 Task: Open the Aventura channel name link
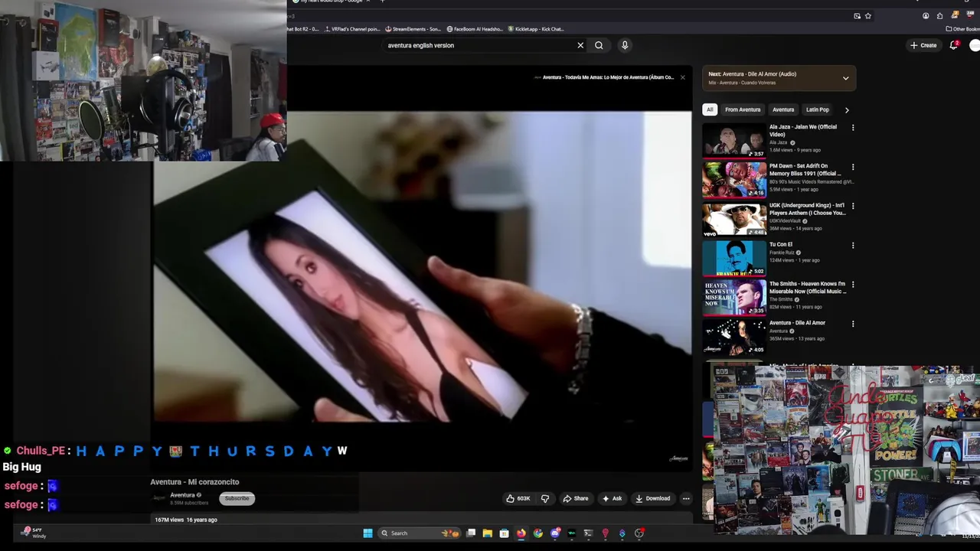click(x=182, y=495)
